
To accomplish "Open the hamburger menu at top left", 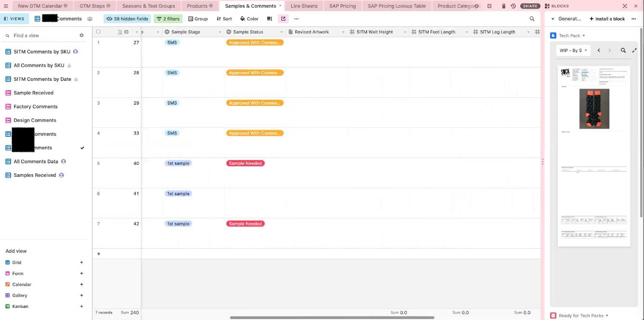I will (x=6, y=6).
